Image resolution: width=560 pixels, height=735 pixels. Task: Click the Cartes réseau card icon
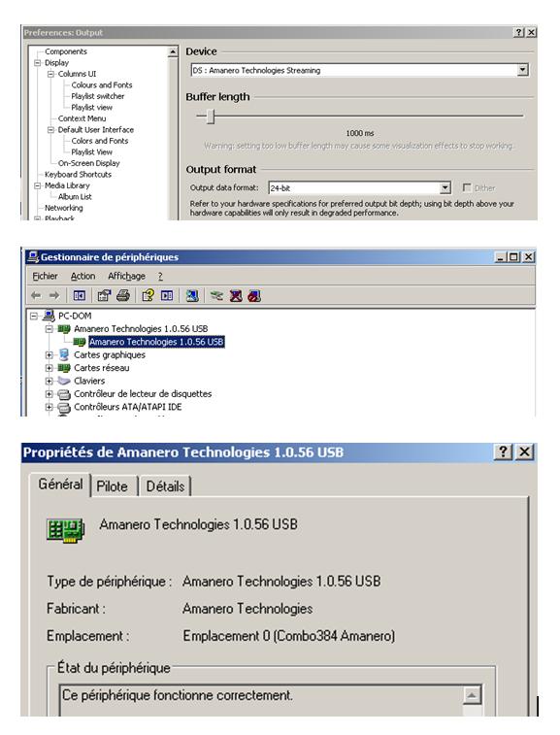click(64, 368)
